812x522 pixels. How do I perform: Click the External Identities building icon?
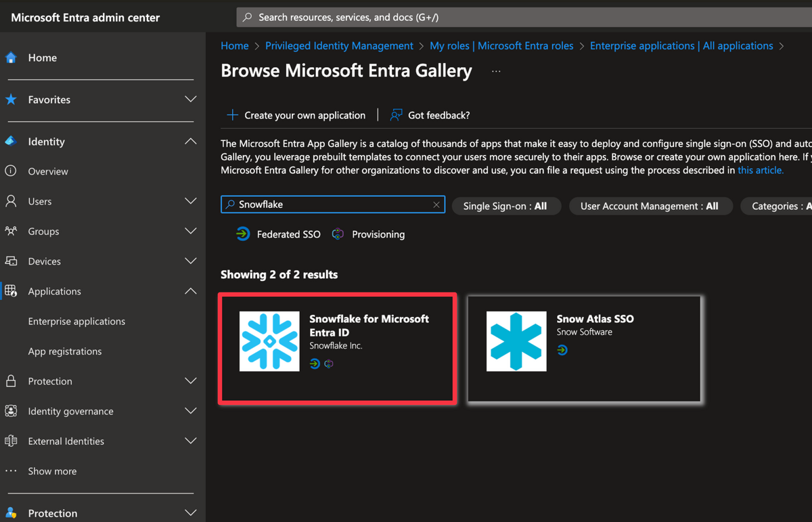click(x=11, y=441)
